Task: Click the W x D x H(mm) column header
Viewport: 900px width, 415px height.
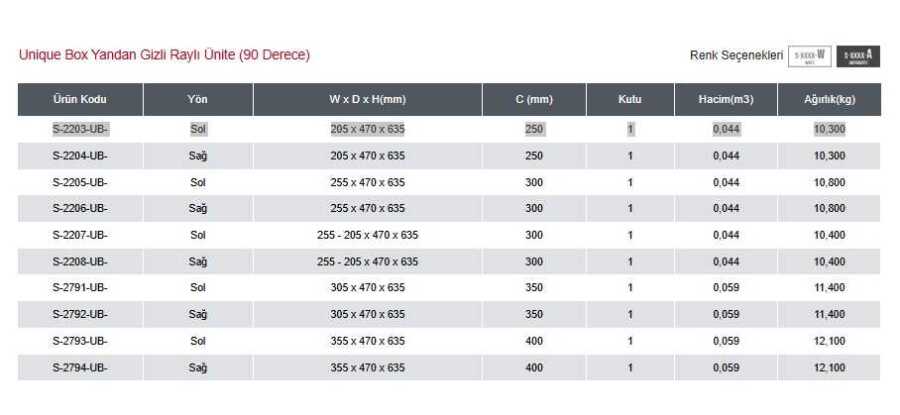Action: tap(367, 99)
